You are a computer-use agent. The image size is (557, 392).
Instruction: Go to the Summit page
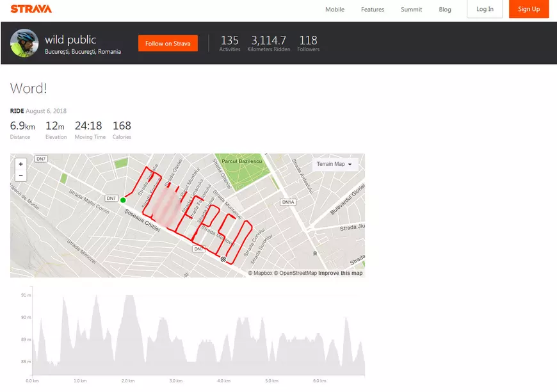coord(411,10)
